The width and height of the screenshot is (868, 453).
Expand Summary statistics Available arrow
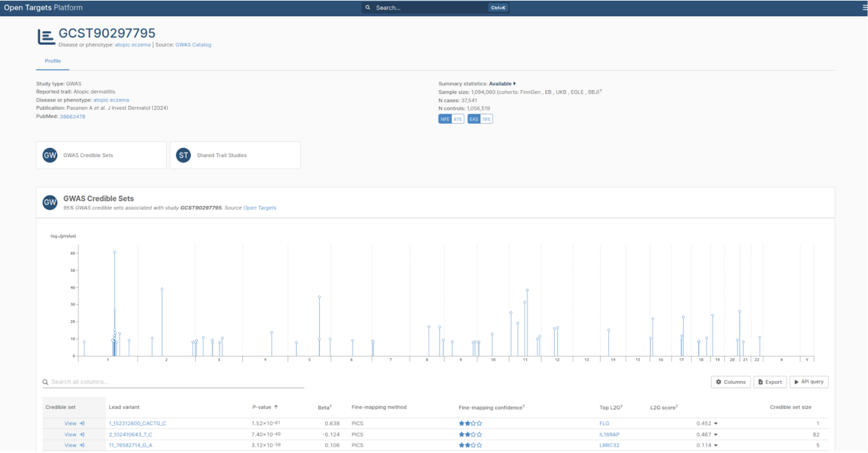(x=514, y=84)
